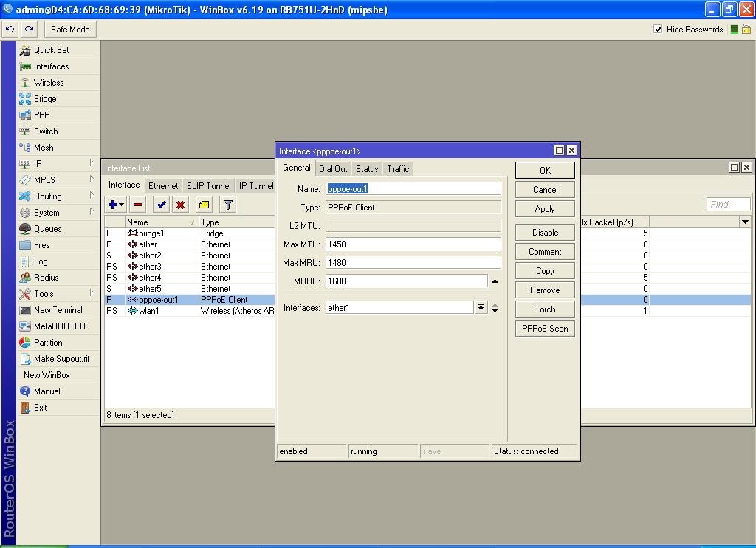The height and width of the screenshot is (548, 756).
Task: Open the Interfaces menu item
Action: 58,66
